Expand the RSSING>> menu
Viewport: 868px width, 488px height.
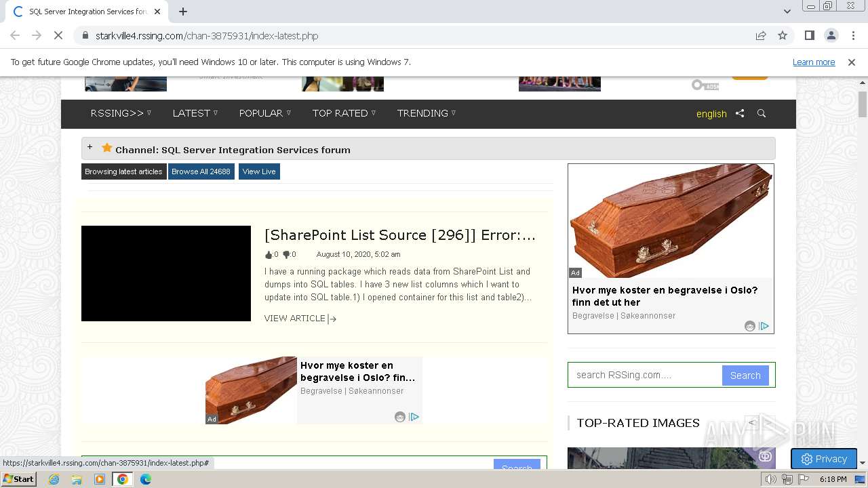(x=121, y=113)
